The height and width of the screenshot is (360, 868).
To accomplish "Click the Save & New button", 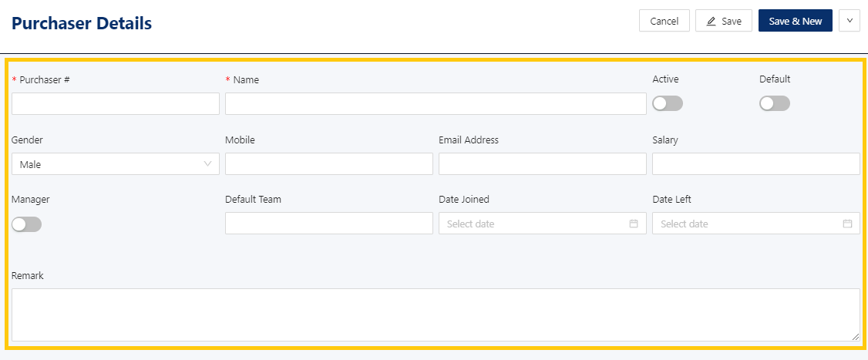I will 795,21.
